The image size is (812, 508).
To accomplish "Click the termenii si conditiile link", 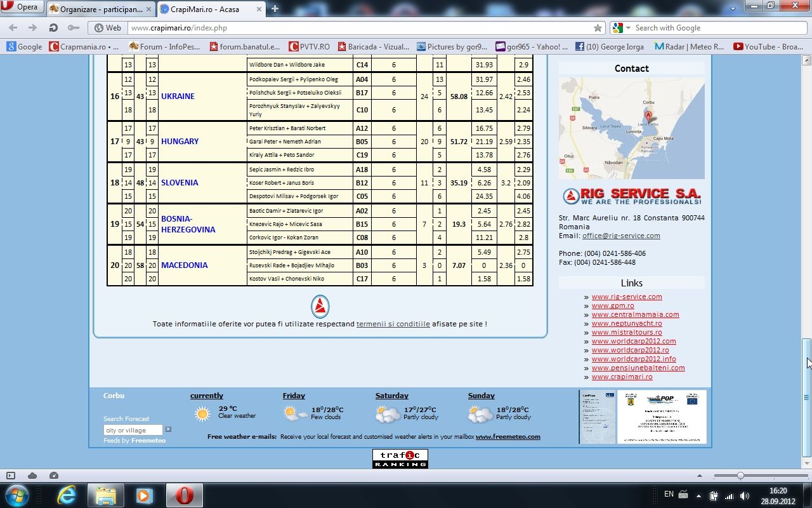I will [x=393, y=324].
